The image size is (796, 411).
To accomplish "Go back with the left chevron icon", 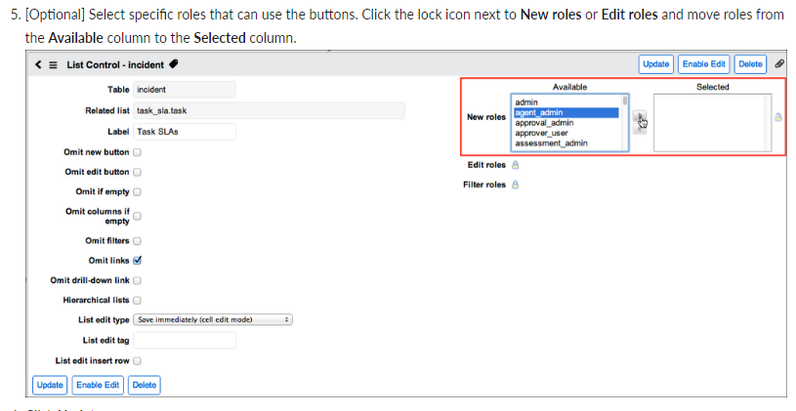I will pyautogui.click(x=38, y=64).
